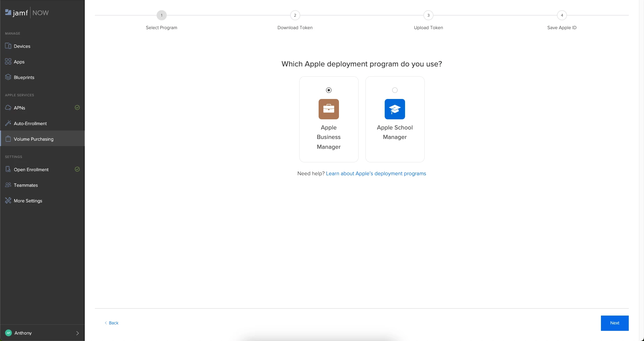Open the APNs menu item

click(x=42, y=108)
